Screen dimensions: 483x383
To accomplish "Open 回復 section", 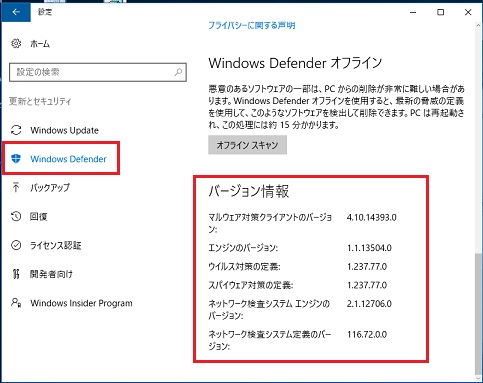I will click(x=39, y=217).
